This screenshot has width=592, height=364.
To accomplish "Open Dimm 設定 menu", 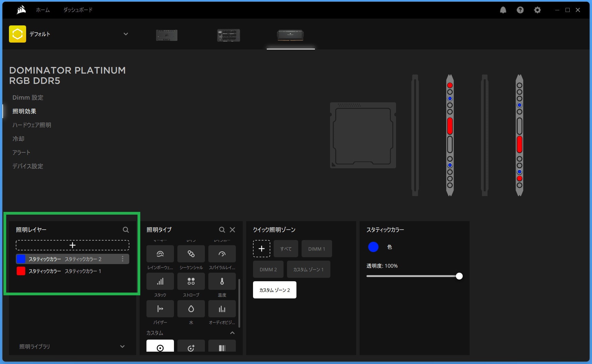I will pyautogui.click(x=28, y=98).
